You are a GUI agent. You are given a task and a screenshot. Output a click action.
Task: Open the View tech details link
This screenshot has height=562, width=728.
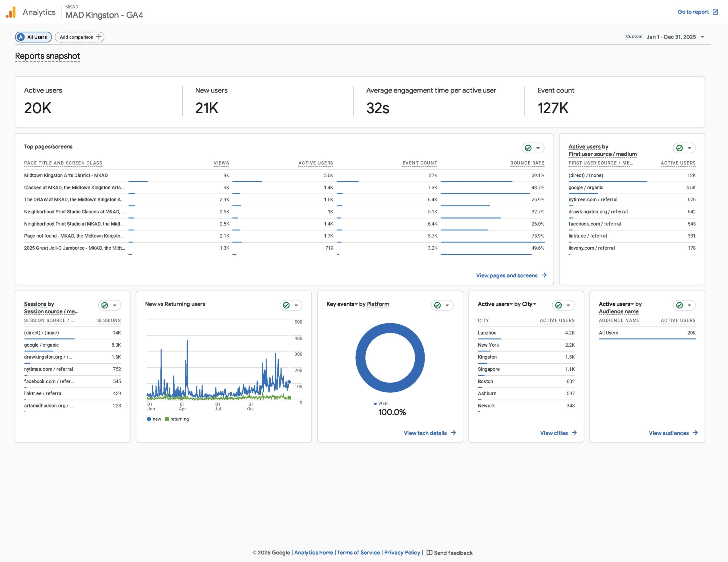pos(425,433)
